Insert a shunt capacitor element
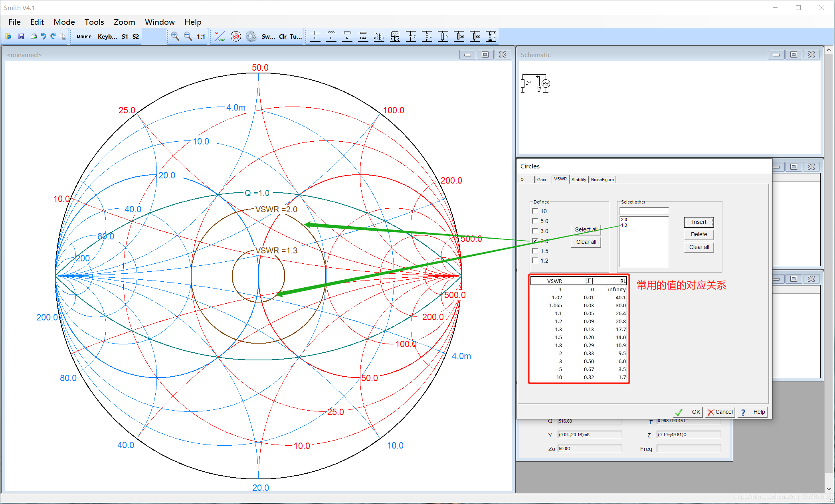The image size is (835, 504). click(411, 36)
